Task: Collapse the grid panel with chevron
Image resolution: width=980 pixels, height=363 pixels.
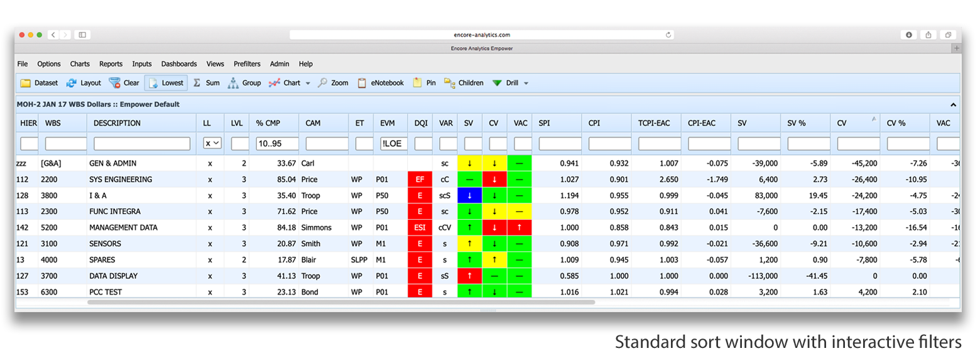Action: (952, 105)
